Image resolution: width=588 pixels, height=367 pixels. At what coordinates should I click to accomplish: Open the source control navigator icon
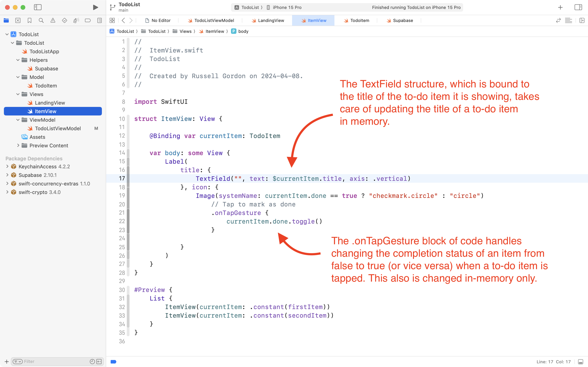(x=18, y=20)
